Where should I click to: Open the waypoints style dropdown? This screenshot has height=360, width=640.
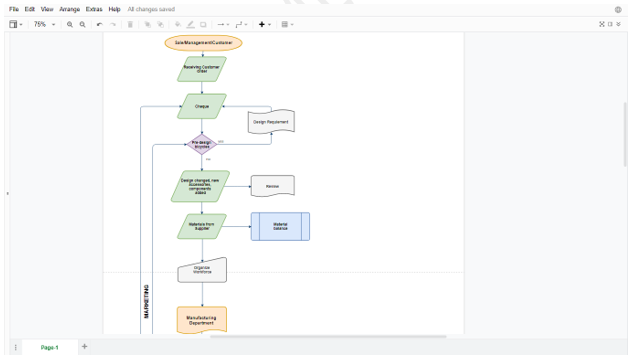pyautogui.click(x=241, y=24)
